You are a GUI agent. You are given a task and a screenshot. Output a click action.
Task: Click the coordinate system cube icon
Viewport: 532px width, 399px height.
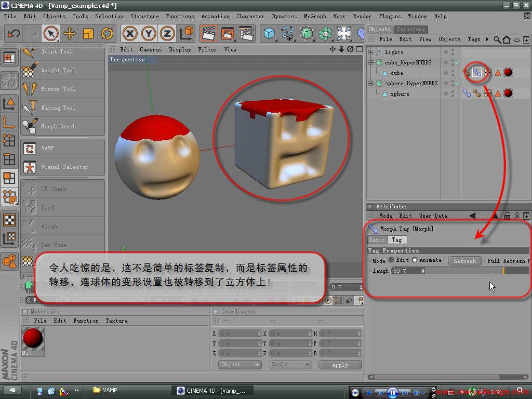point(187,34)
